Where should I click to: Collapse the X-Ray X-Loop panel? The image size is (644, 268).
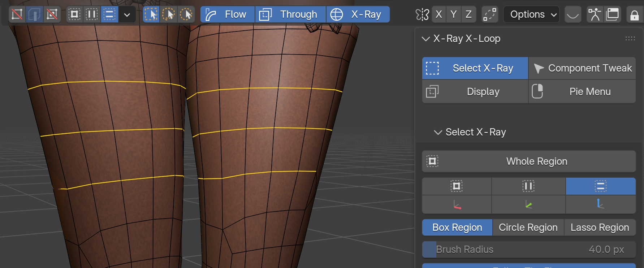(x=426, y=39)
